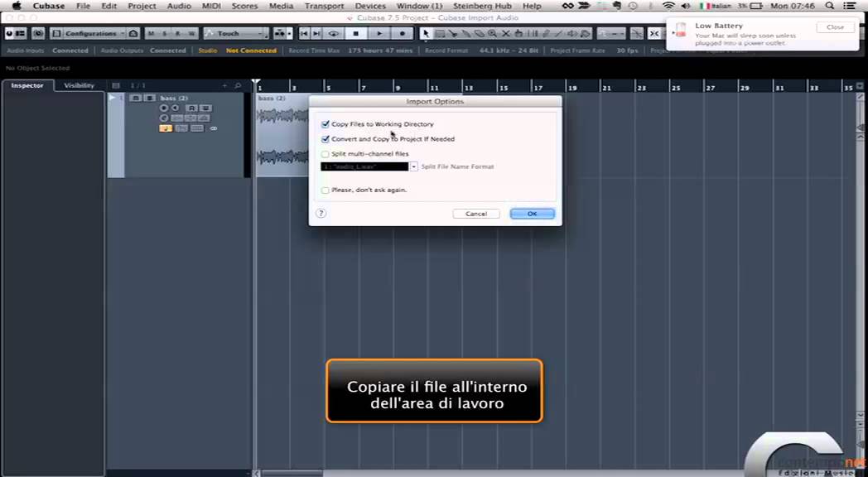Select the Color tool
Image resolution: width=868 pixels, height=477 pixels.
(x=586, y=34)
